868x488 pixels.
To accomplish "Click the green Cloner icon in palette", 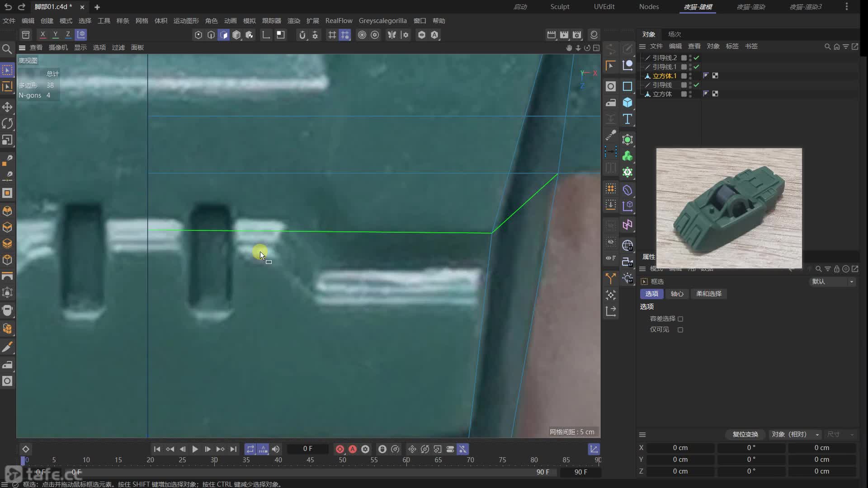I will coord(627,156).
